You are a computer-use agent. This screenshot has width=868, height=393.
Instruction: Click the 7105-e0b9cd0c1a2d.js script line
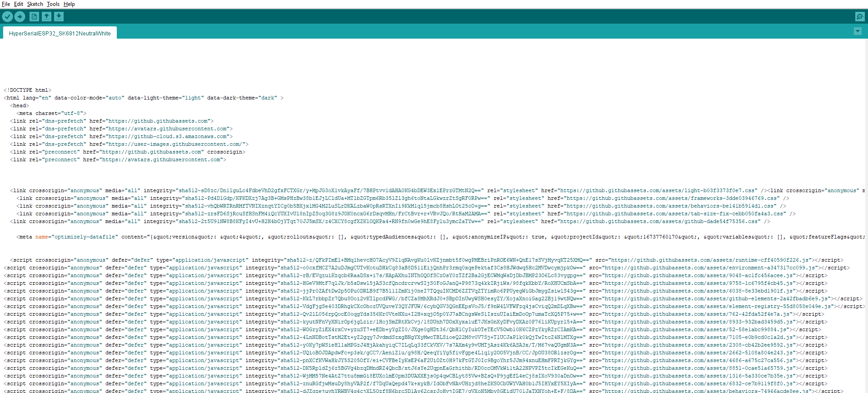(415, 338)
